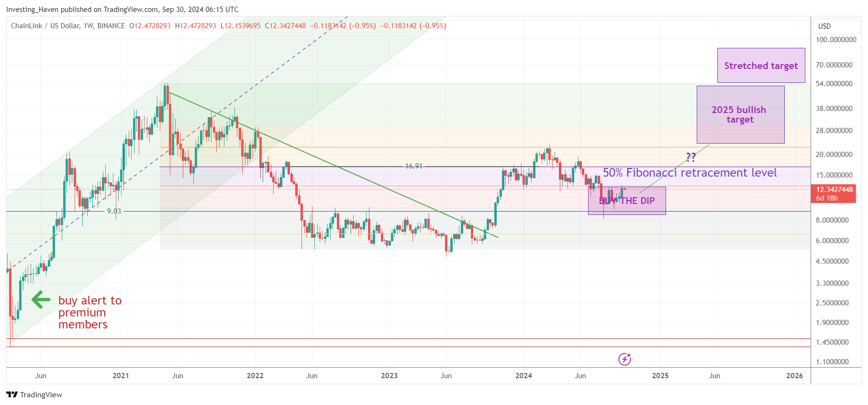Click the Stretched target box

point(761,66)
